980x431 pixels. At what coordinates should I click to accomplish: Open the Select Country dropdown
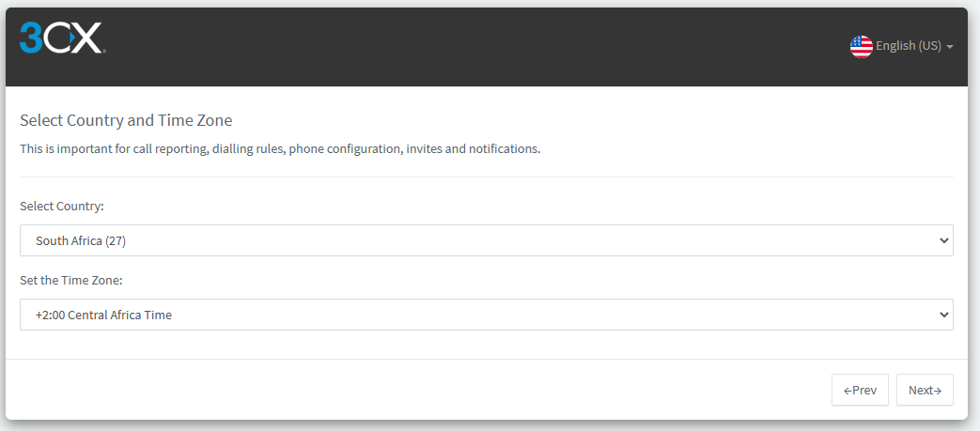click(487, 240)
